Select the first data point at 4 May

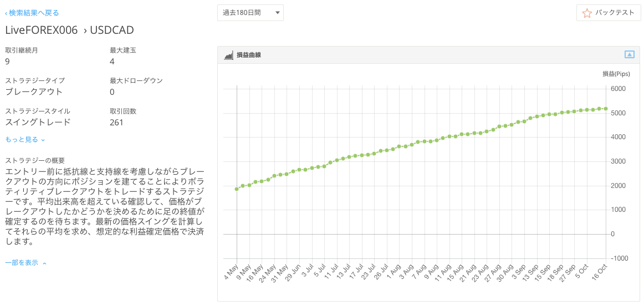(x=237, y=189)
